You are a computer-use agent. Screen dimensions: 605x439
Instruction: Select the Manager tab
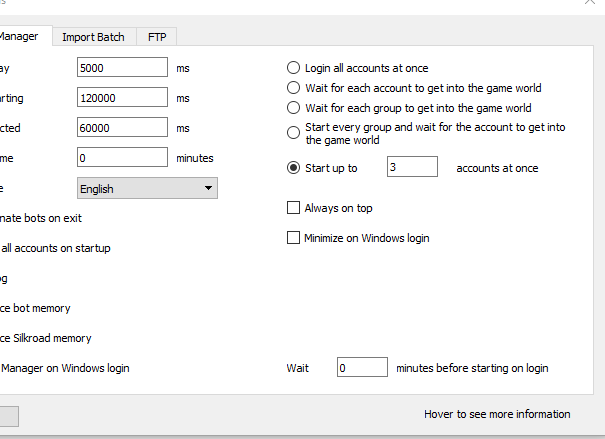click(20, 37)
